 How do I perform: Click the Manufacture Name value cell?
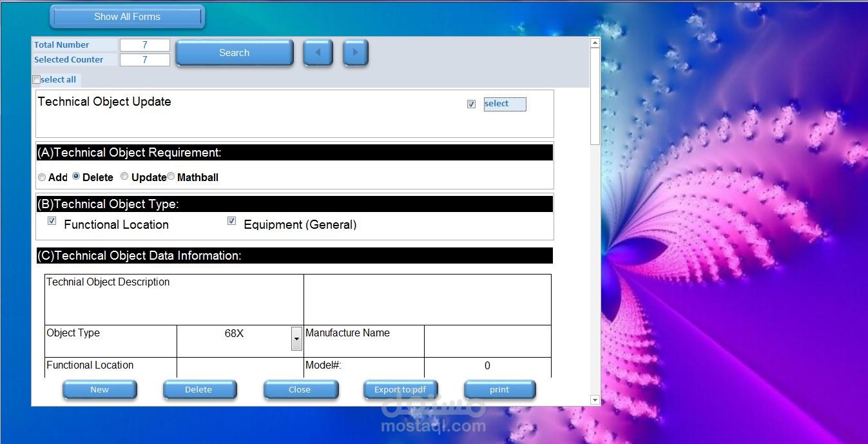point(488,341)
